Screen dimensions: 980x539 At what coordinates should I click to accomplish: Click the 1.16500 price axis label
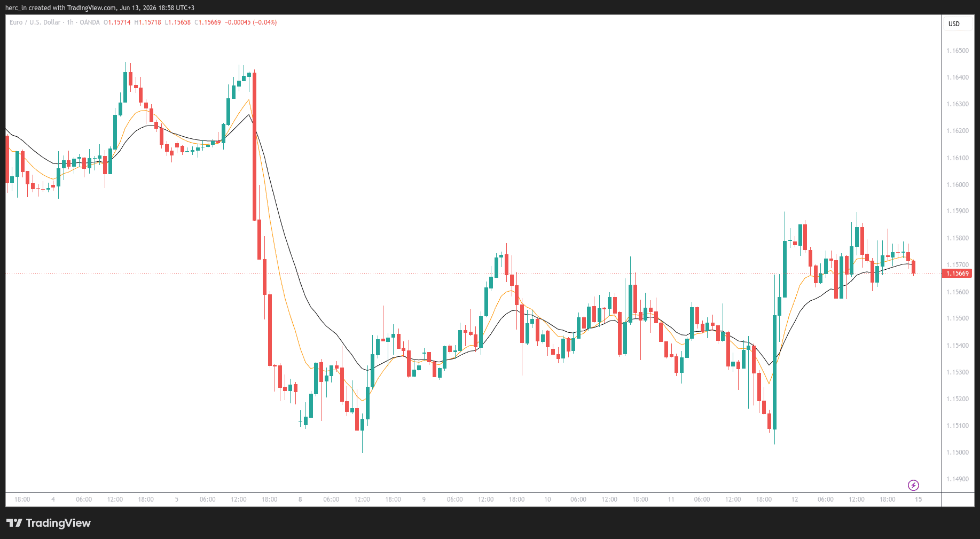pos(957,51)
